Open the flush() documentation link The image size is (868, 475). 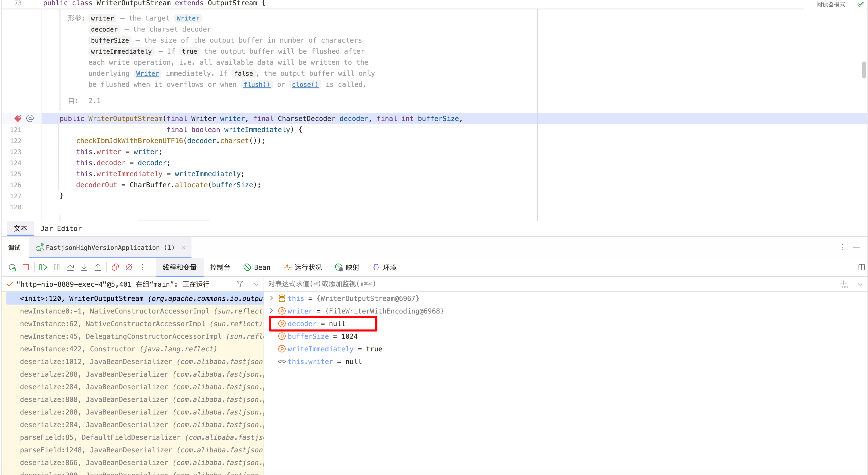(257, 84)
